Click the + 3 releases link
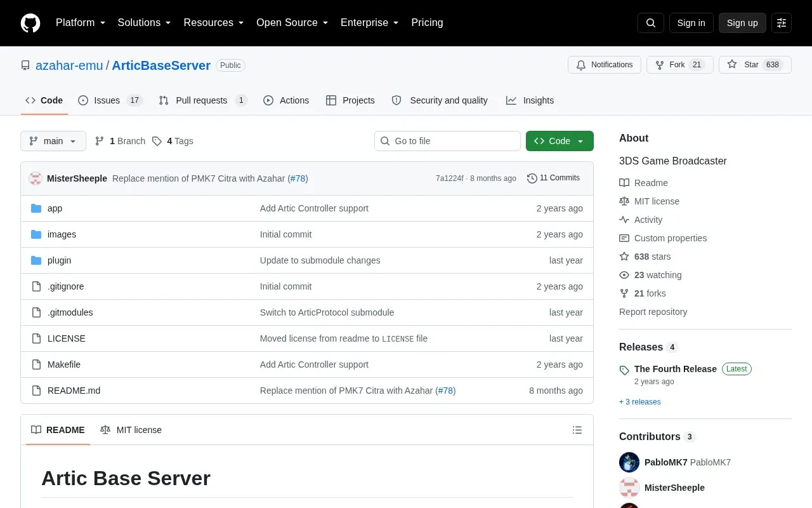Image resolution: width=812 pixels, height=508 pixels. click(639, 402)
